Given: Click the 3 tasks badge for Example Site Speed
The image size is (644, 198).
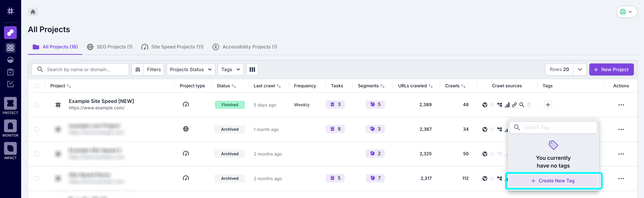Looking at the screenshot, I should 335,104.
